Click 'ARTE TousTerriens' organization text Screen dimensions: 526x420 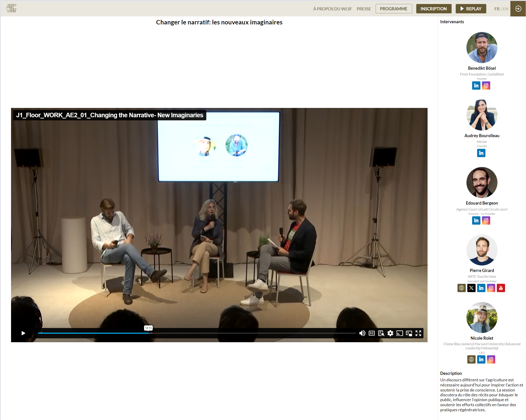482,277
